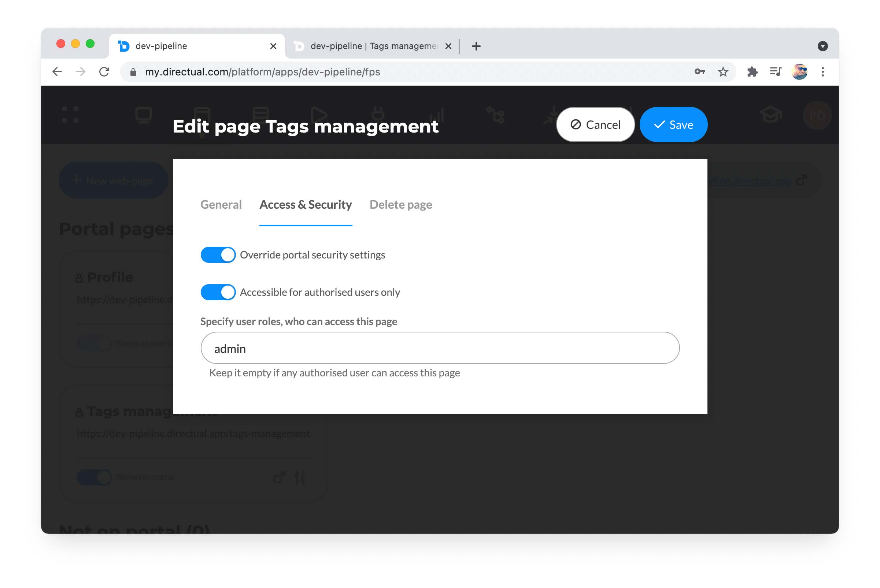
Task: Open the saved passwords key icon
Action: click(699, 72)
